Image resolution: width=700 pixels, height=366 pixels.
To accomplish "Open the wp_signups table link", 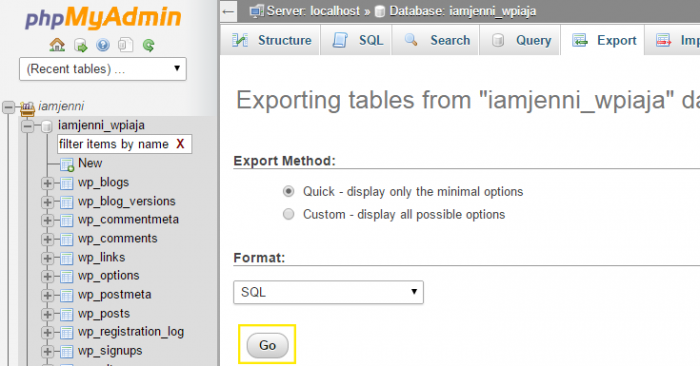I will [x=110, y=351].
